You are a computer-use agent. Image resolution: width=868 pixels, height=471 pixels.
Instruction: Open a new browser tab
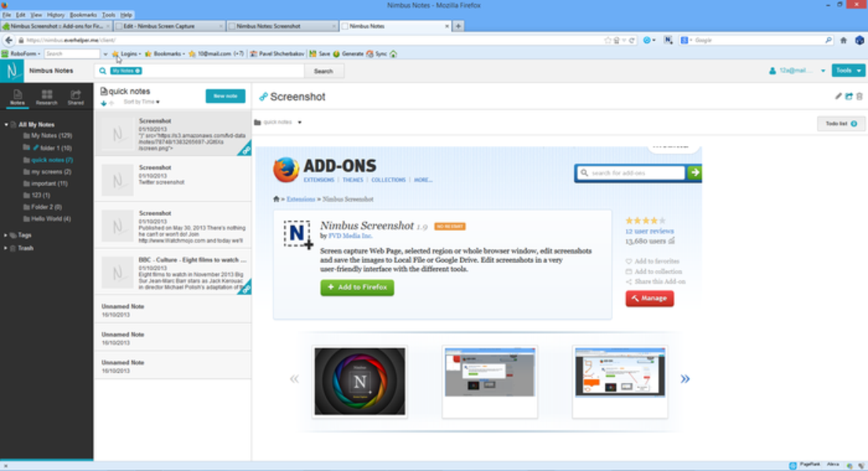click(459, 26)
